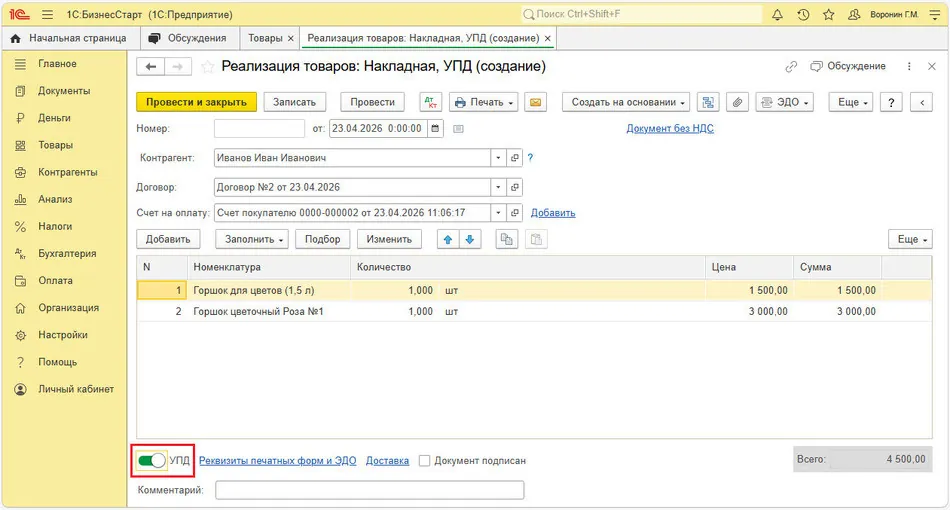
Task: Open calendar picker for document date
Action: point(435,128)
